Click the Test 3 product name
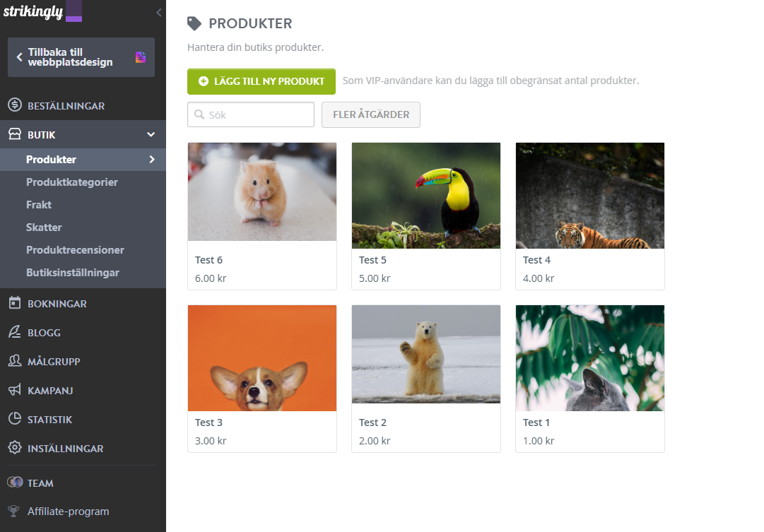The height and width of the screenshot is (532, 764). [208, 422]
